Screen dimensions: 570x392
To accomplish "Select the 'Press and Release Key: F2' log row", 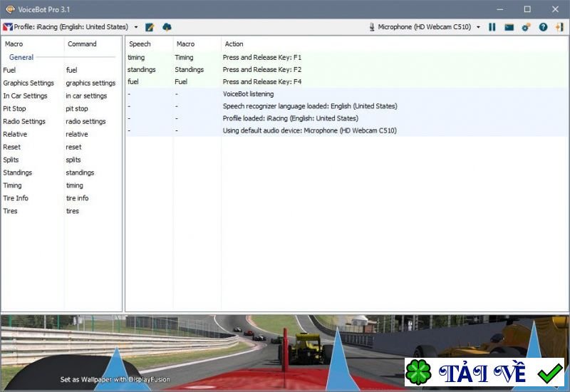I will (x=261, y=70).
